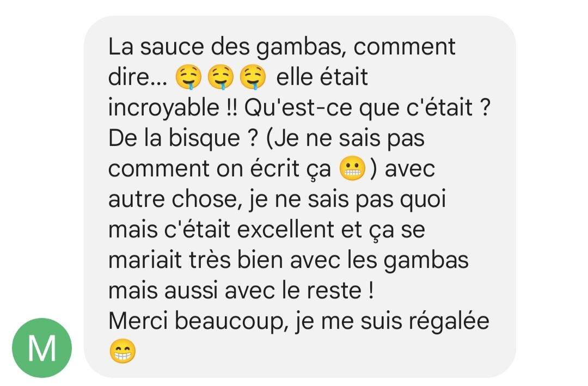This screenshot has height=386, width=588.
Task: Click the middle drooling face emoji
Action: [220, 77]
